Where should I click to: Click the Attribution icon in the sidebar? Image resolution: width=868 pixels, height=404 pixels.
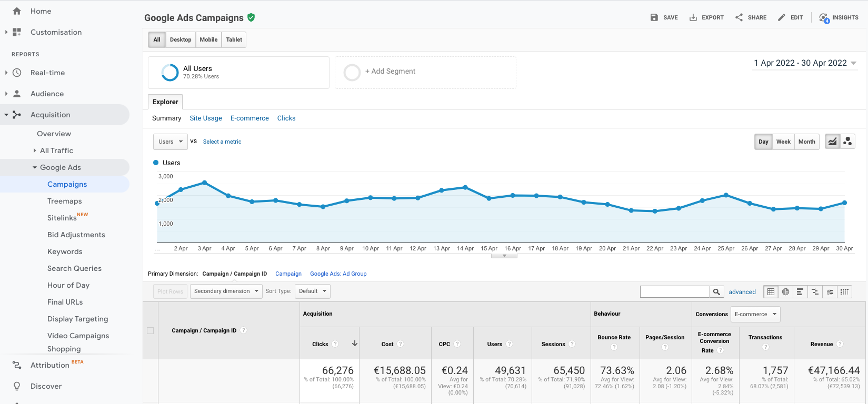click(17, 365)
